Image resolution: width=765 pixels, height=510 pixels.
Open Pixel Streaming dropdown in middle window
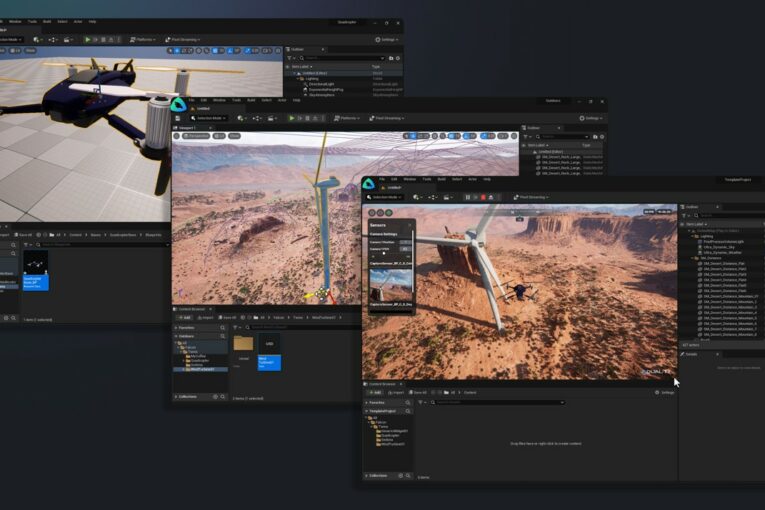point(387,118)
